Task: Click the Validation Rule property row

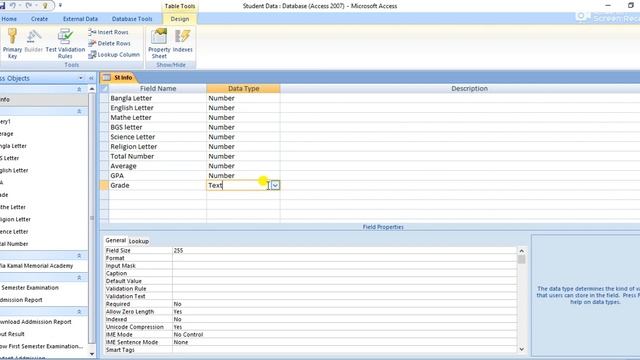Action: (311, 289)
